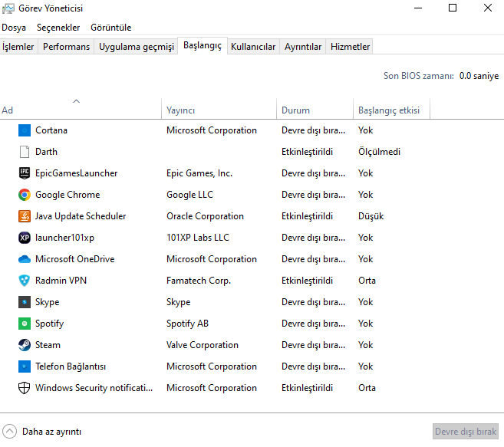Click the Spotify AB publisher cell
The width and height of the screenshot is (504, 447).
click(x=187, y=324)
